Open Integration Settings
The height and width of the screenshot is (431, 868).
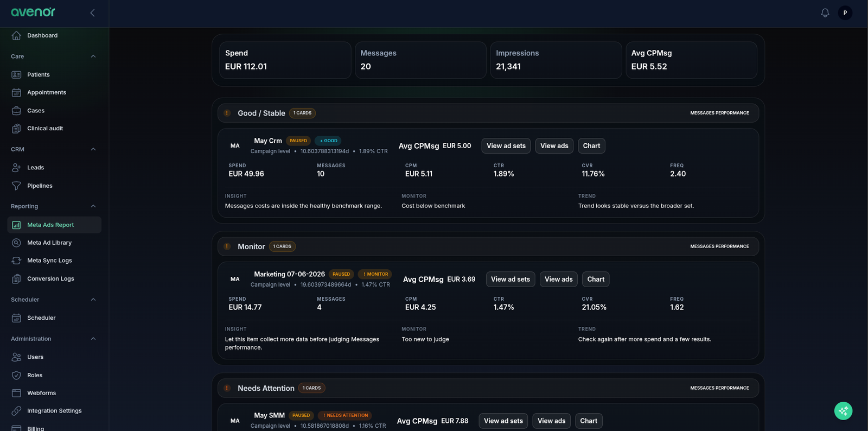pyautogui.click(x=54, y=411)
